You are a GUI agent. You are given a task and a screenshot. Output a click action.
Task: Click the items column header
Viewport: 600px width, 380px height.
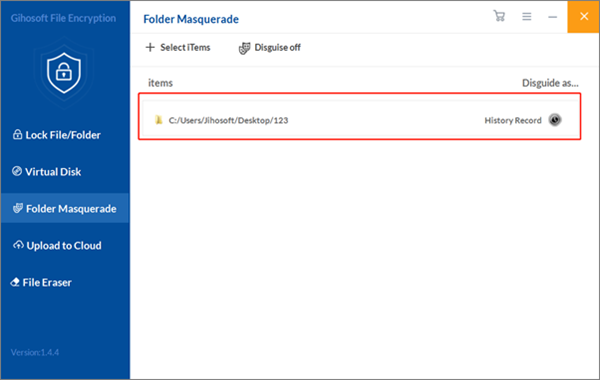tap(160, 83)
